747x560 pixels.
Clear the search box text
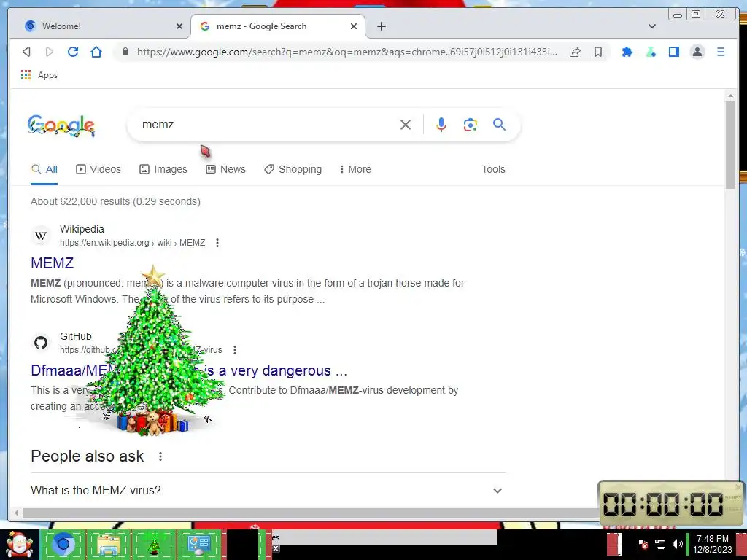(406, 125)
